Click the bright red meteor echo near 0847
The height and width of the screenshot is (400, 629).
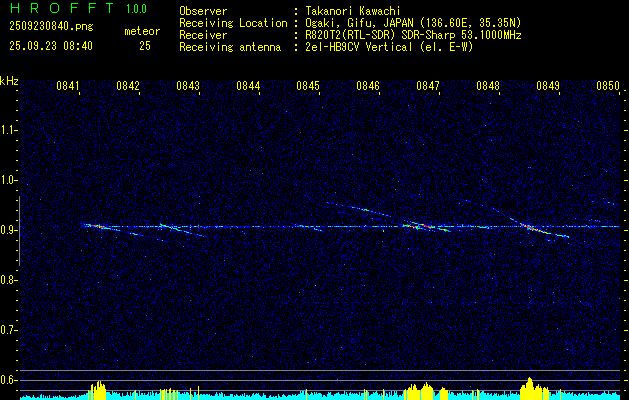click(x=429, y=226)
